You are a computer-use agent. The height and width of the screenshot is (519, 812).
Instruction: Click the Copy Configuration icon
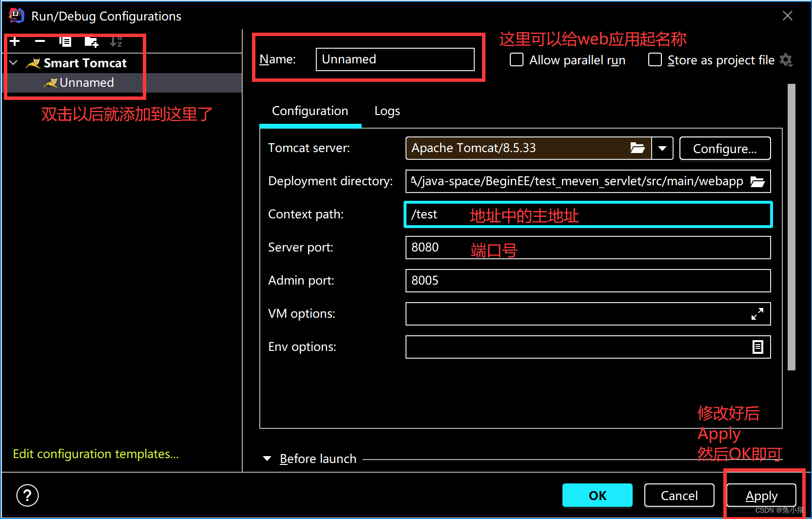pyautogui.click(x=65, y=41)
